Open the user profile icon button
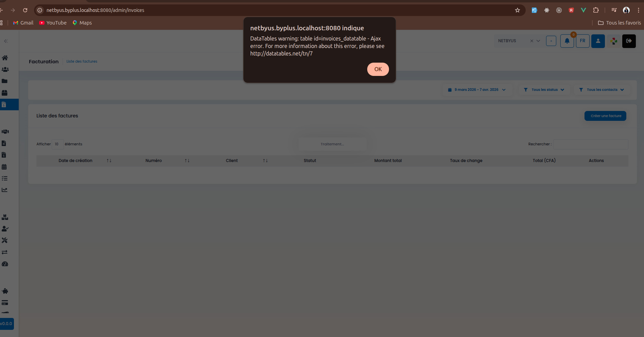Image resolution: width=644 pixels, height=337 pixels. [x=598, y=41]
